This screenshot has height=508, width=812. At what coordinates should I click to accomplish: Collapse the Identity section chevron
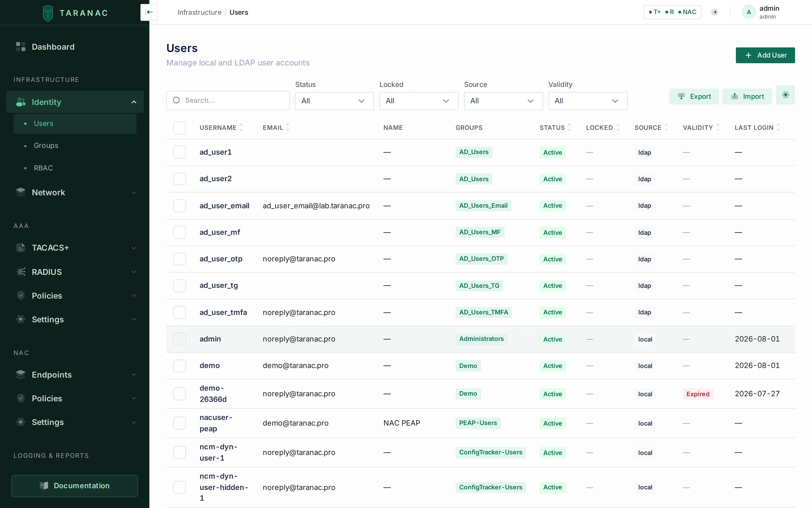pos(134,102)
